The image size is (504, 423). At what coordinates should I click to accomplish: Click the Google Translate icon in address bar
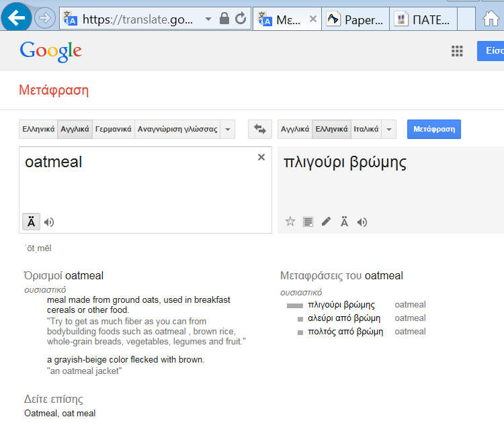[70, 18]
